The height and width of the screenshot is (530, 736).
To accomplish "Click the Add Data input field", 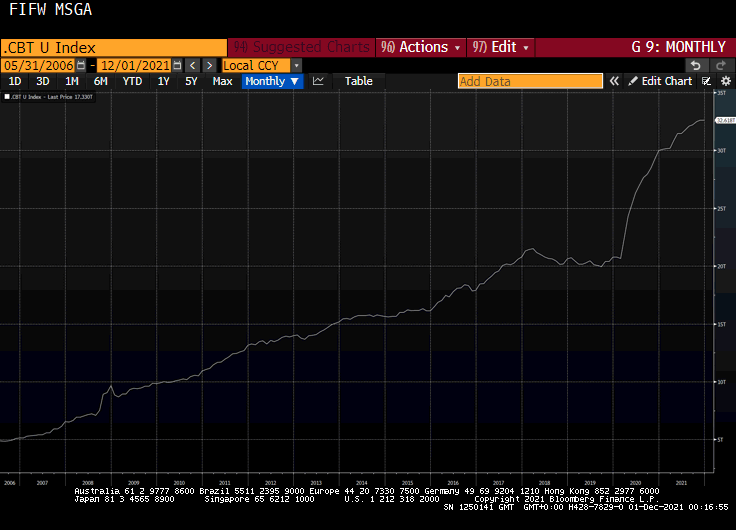I will pyautogui.click(x=530, y=81).
